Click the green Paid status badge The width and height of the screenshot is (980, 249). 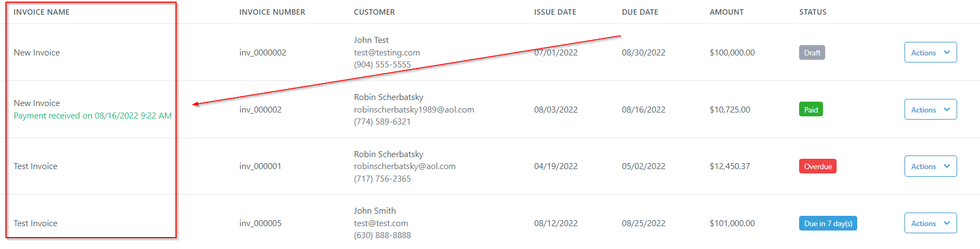click(x=811, y=110)
